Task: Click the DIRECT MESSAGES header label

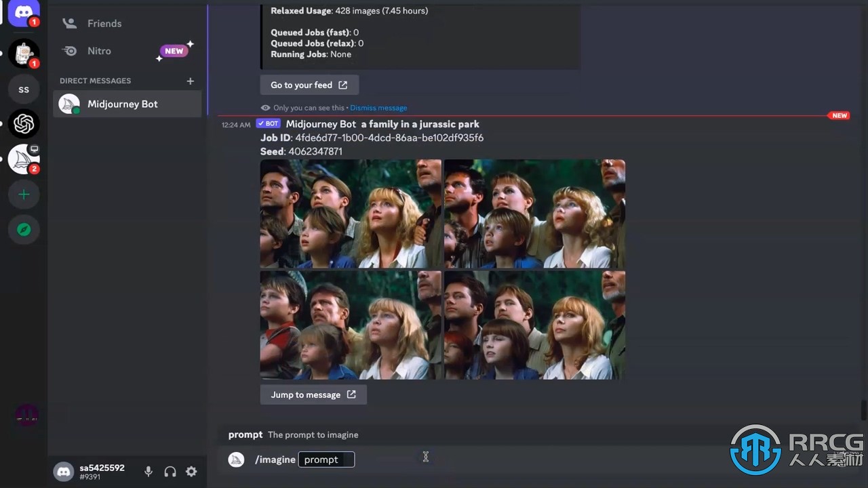Action: tap(95, 81)
